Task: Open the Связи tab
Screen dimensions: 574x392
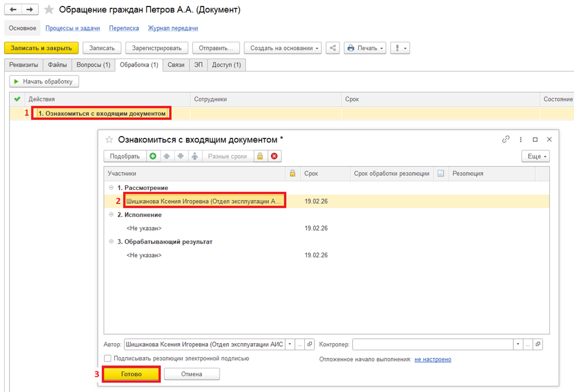Action: point(175,65)
